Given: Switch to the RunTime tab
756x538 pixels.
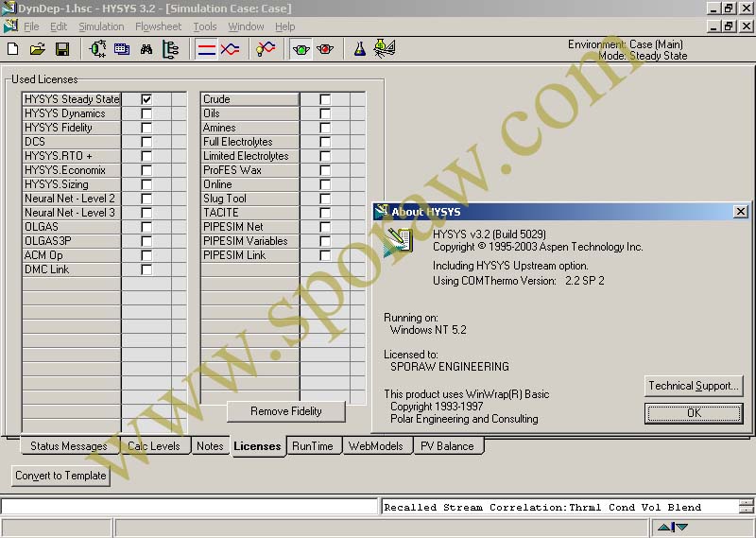Looking at the screenshot, I should 313,446.
